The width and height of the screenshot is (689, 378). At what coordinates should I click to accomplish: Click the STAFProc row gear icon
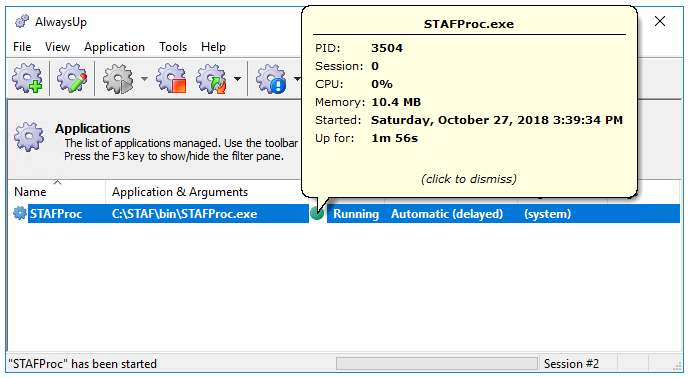point(19,213)
